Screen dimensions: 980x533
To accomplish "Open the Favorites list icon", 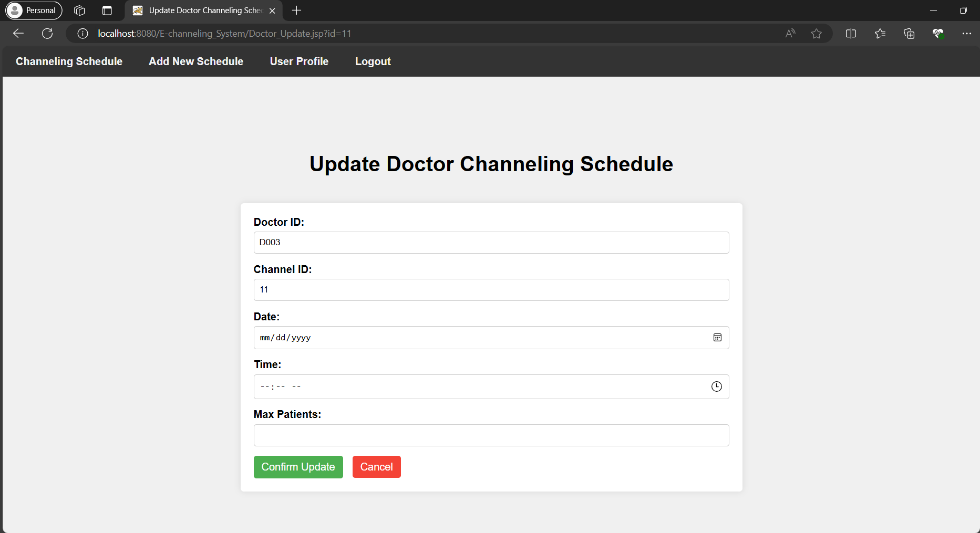I will pos(880,34).
